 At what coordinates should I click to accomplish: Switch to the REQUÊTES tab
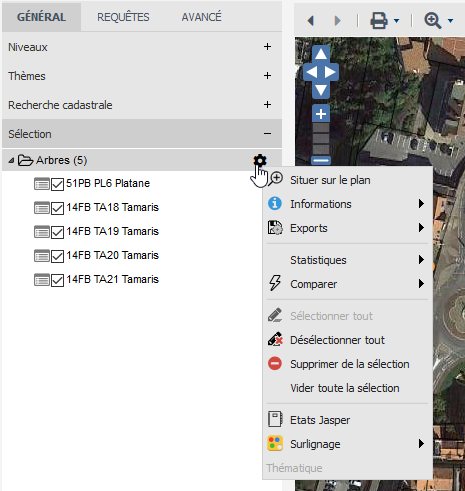click(x=123, y=17)
